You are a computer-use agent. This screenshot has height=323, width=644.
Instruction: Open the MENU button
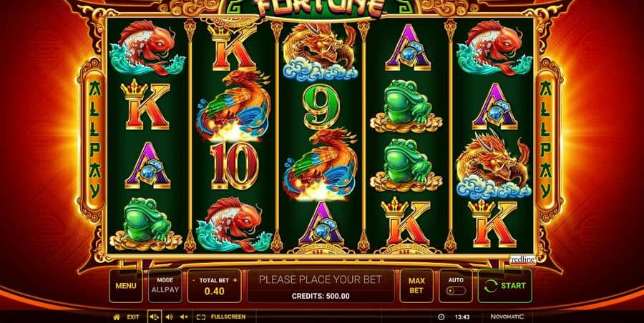pyautogui.click(x=126, y=286)
